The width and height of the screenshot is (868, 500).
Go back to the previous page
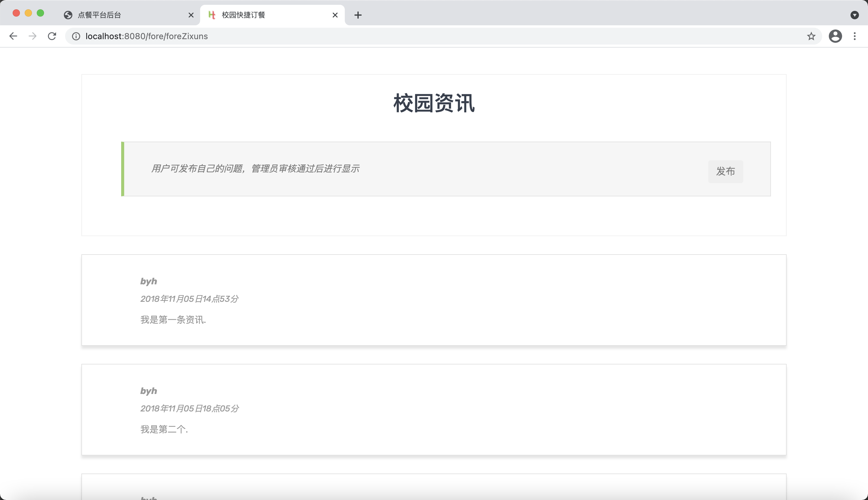click(x=13, y=36)
